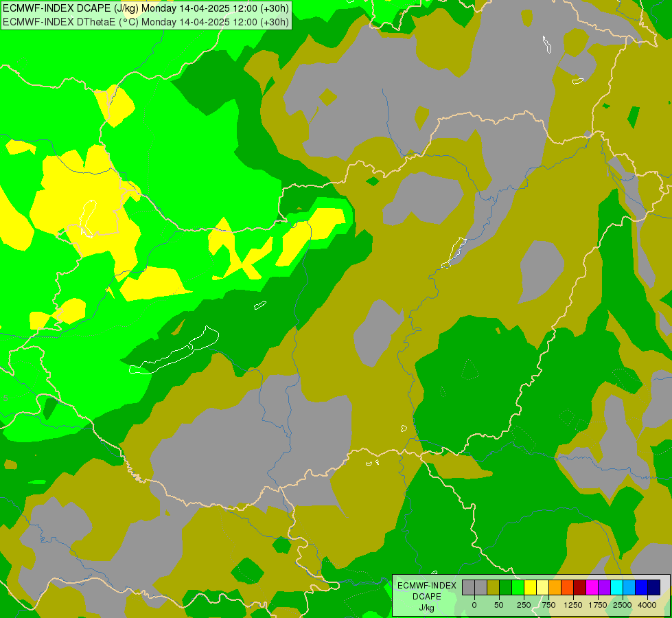The width and height of the screenshot is (672, 618).
Task: Click the legend scale value 2500
Action: coord(623,605)
